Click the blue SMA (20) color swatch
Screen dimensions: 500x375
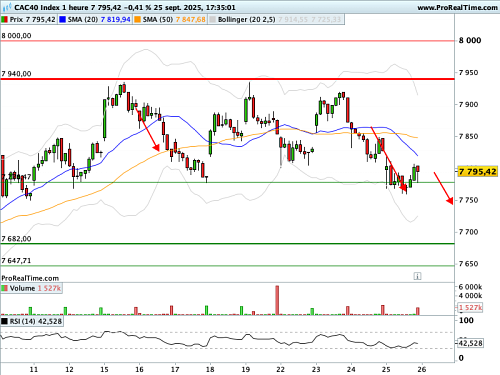point(63,20)
